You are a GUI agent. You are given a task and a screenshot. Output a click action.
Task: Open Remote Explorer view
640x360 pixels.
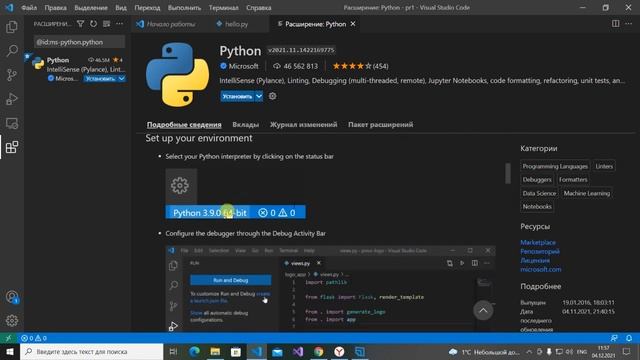pos(12,123)
